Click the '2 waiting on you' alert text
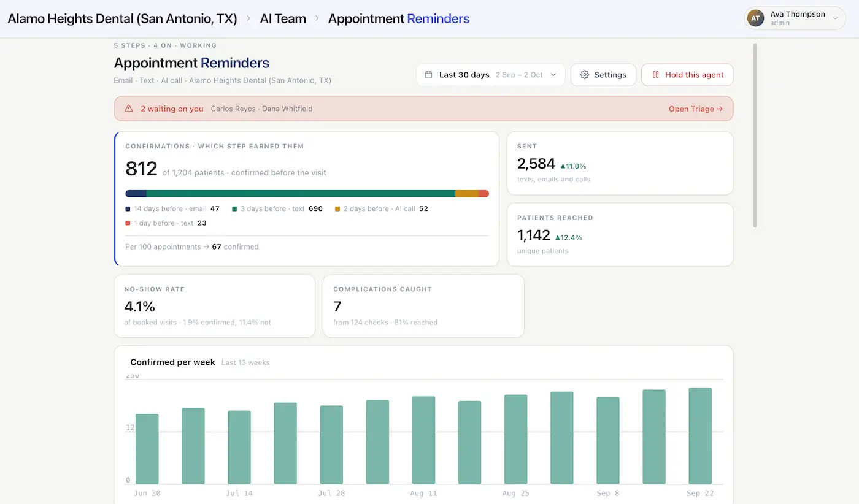The width and height of the screenshot is (859, 504). point(172,109)
